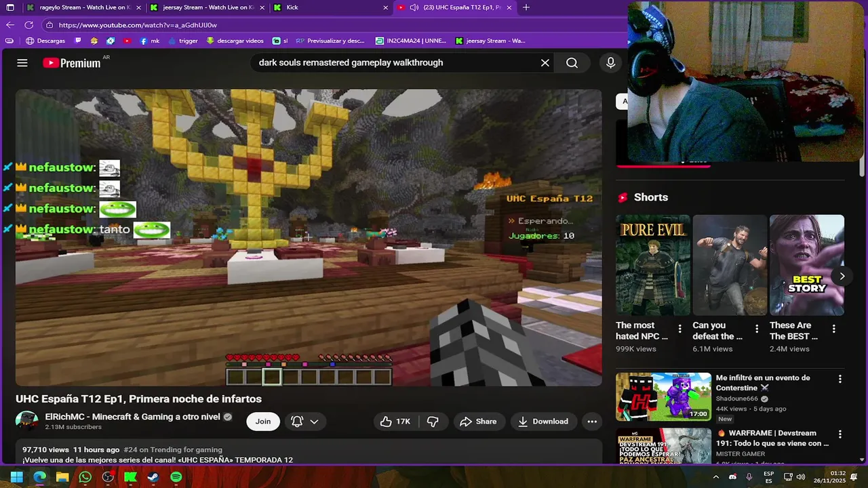This screenshot has height=488, width=868.
Task: View site information lock icon
Action: pos(49,25)
